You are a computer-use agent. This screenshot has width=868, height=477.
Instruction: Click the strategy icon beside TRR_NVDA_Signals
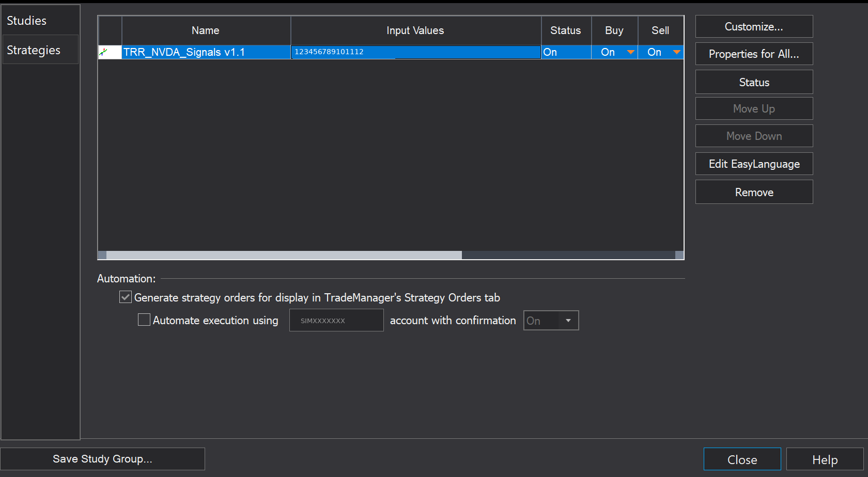pyautogui.click(x=104, y=52)
